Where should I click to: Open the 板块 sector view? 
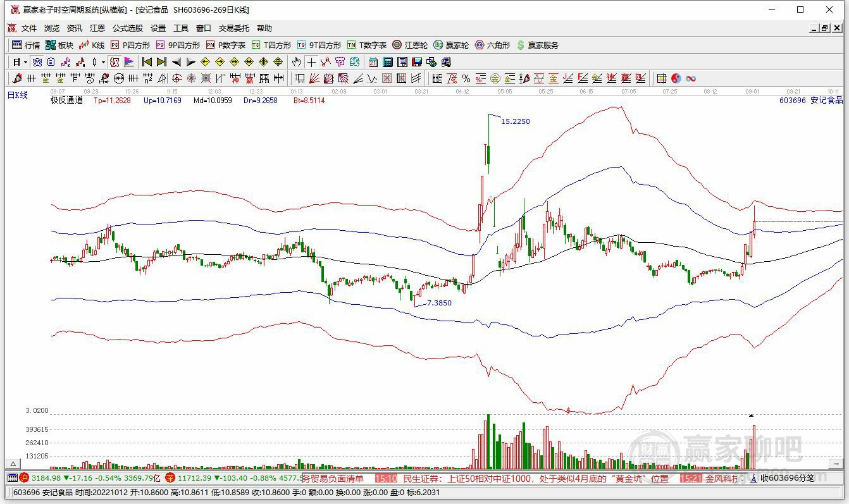pyautogui.click(x=59, y=45)
